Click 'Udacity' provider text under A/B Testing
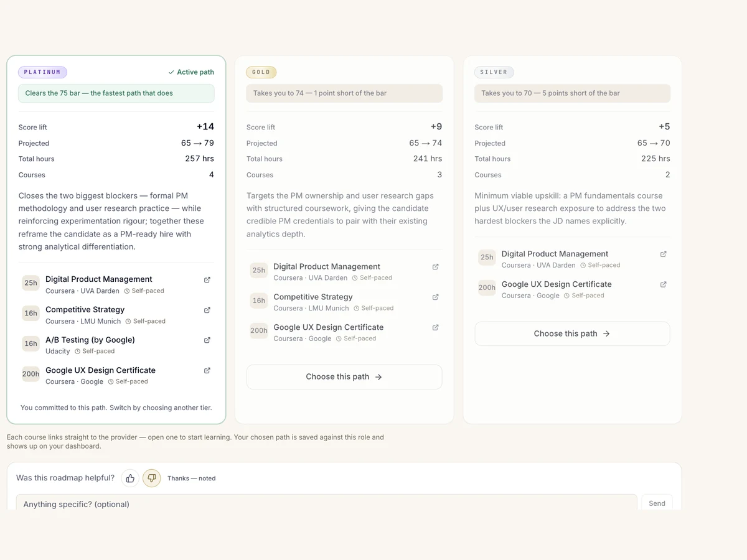 pyautogui.click(x=58, y=352)
